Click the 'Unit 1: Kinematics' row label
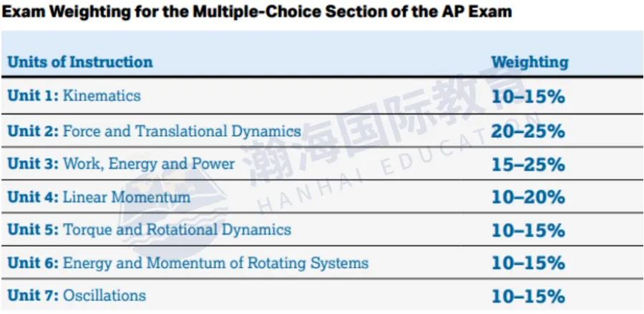This screenshot has height=314, width=644. click(74, 96)
